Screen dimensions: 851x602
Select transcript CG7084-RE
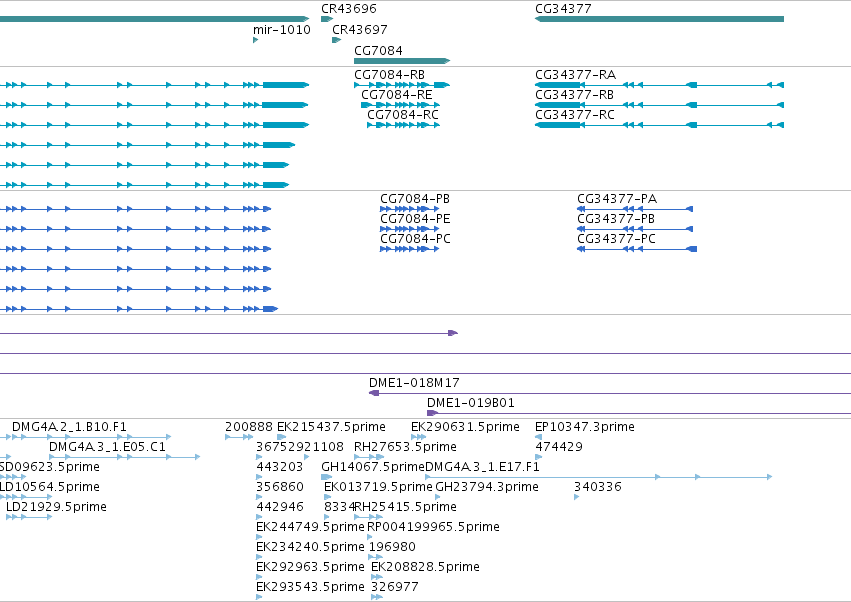(397, 95)
